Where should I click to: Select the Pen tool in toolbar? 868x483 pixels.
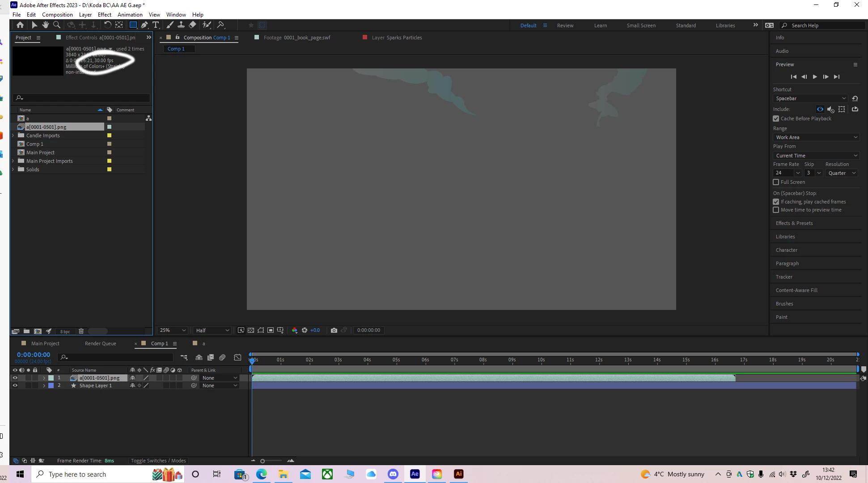[144, 25]
